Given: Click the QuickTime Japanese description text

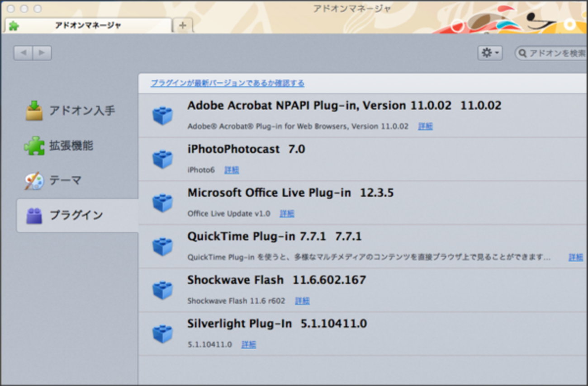Looking at the screenshot, I should tap(369, 257).
